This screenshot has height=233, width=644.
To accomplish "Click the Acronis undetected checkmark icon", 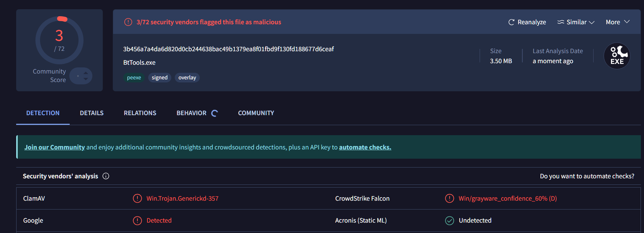I will tap(449, 221).
